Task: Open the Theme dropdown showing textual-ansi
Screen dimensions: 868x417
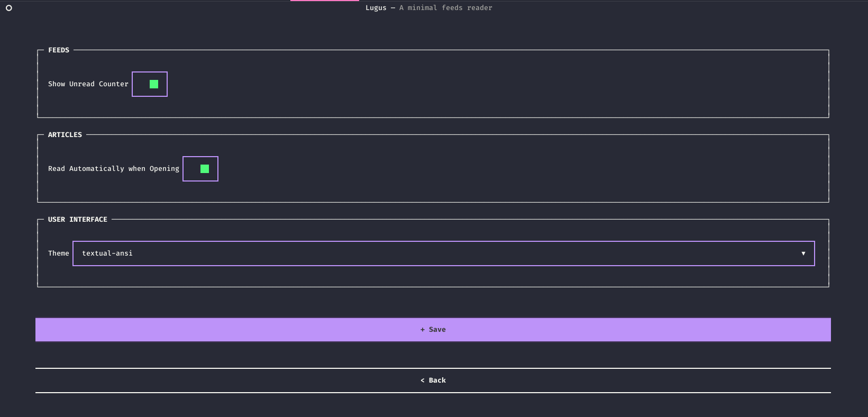Action: (444, 253)
